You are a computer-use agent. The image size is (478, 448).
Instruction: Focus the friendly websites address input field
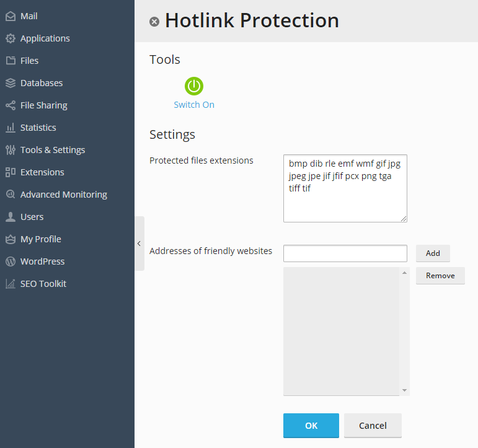pyautogui.click(x=345, y=253)
